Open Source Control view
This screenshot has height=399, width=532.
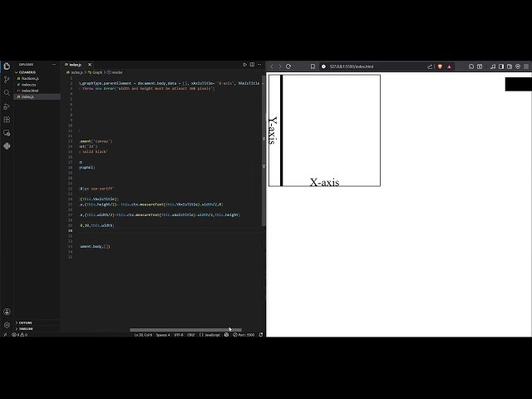point(7,80)
